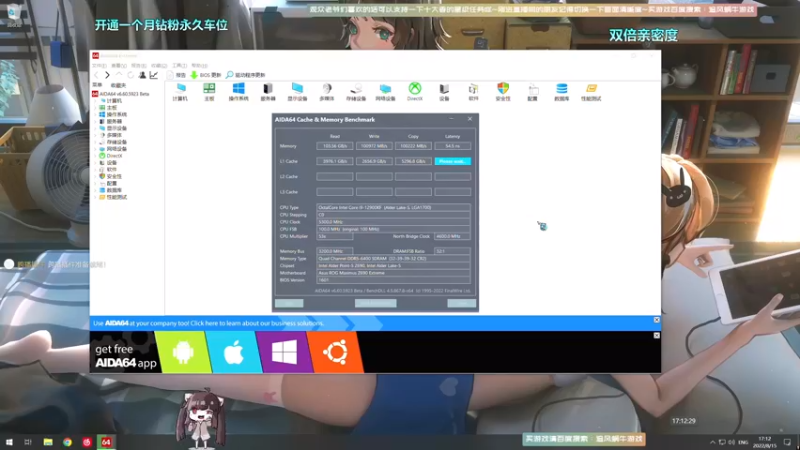Click the blue AIDA64 business solutions banner link
800x450 pixels.
click(x=208, y=323)
